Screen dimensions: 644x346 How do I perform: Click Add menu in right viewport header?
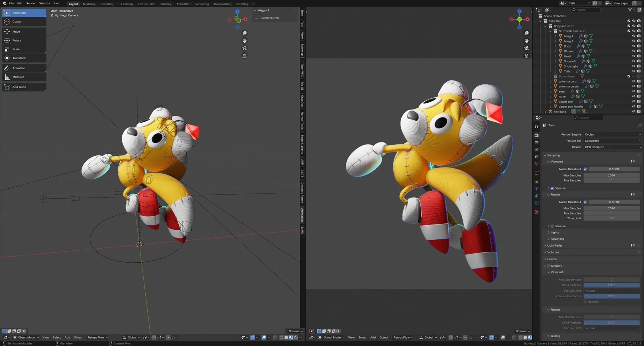(373, 338)
